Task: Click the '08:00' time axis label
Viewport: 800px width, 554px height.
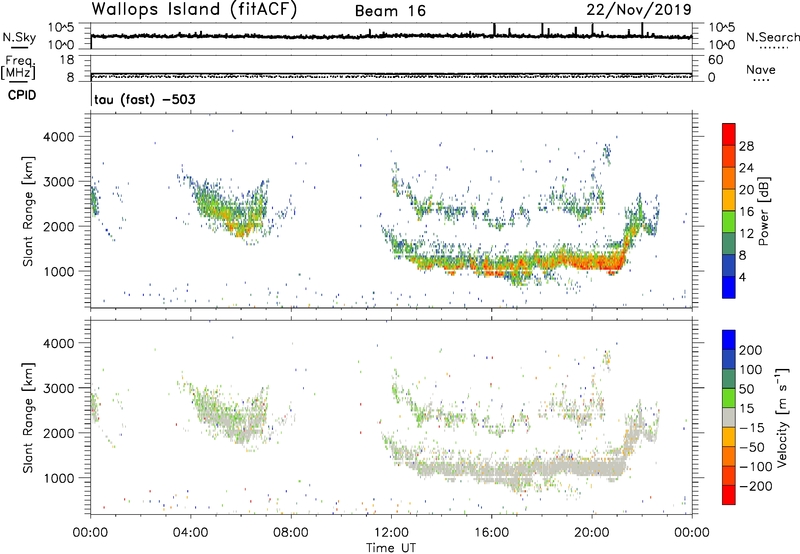Action: coord(291,533)
